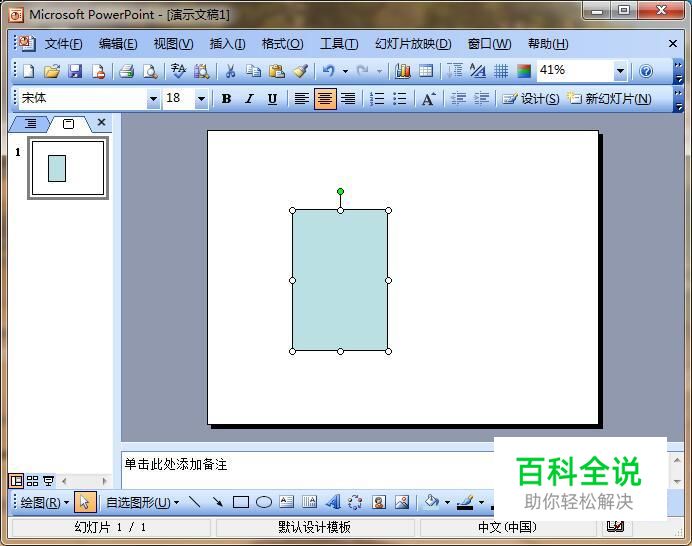Open the 插入(I) menu

coord(228,44)
